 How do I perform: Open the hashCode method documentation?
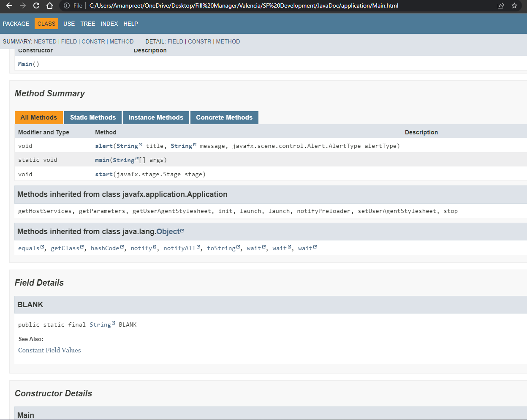[105, 248]
